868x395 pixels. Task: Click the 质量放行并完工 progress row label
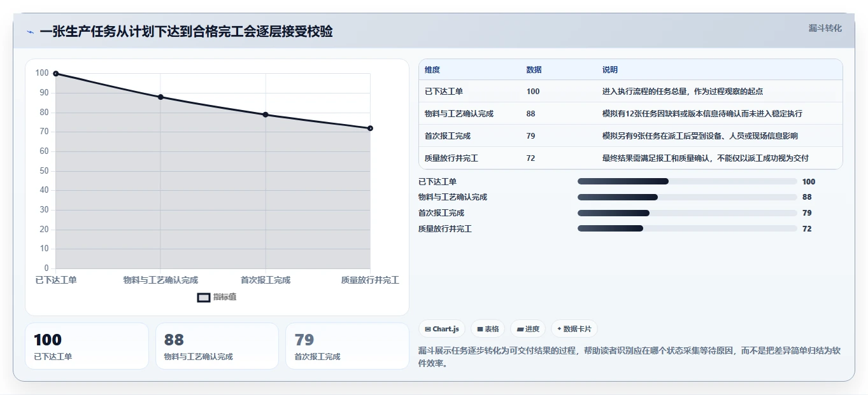[x=445, y=229]
